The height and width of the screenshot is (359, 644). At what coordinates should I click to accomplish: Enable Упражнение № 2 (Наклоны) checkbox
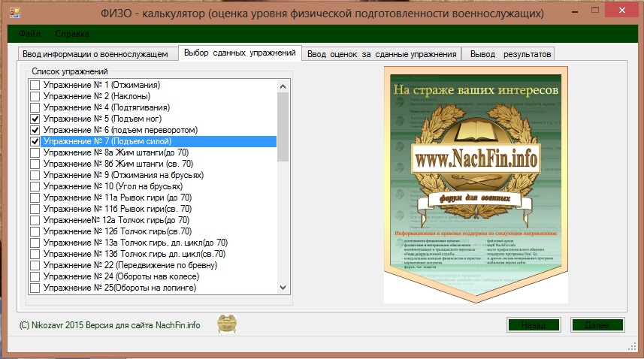(35, 96)
